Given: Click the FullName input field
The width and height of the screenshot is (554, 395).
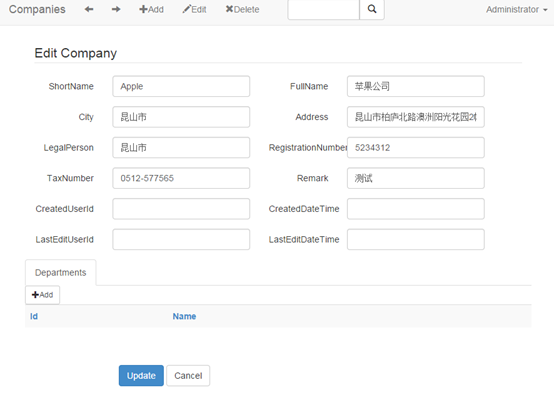Looking at the screenshot, I should pos(416,86).
